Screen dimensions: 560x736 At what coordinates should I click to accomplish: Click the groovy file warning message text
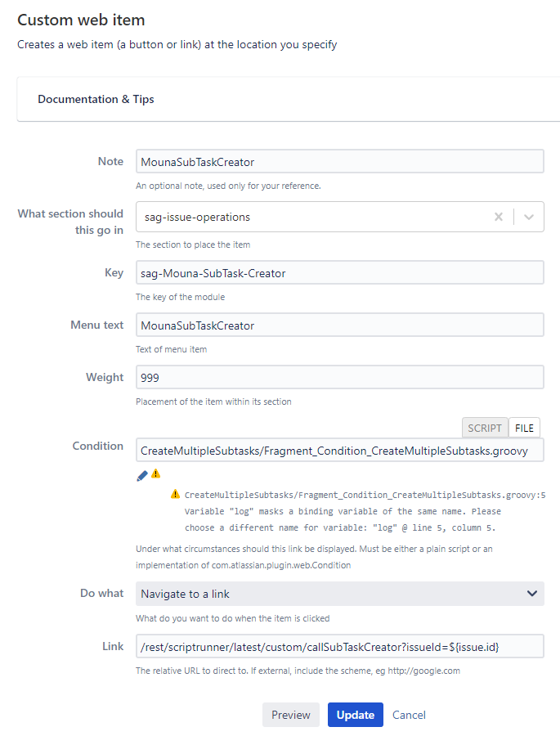365,511
